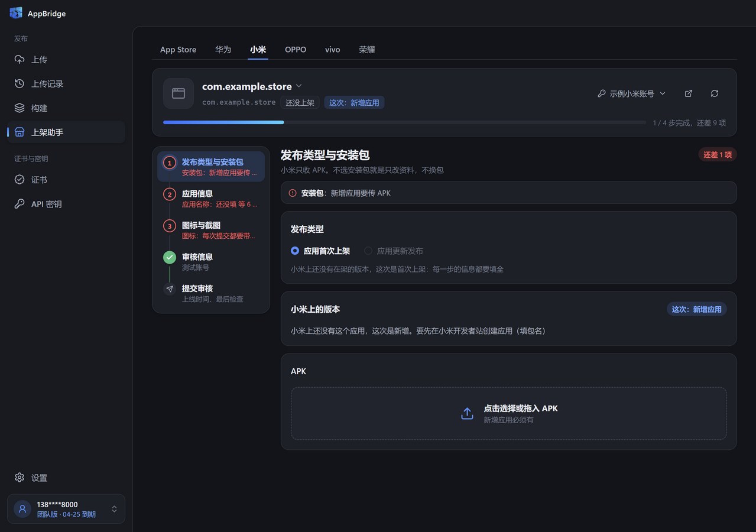Click the step 1 number circle
Viewport: 756px width, 532px height.
(x=170, y=163)
